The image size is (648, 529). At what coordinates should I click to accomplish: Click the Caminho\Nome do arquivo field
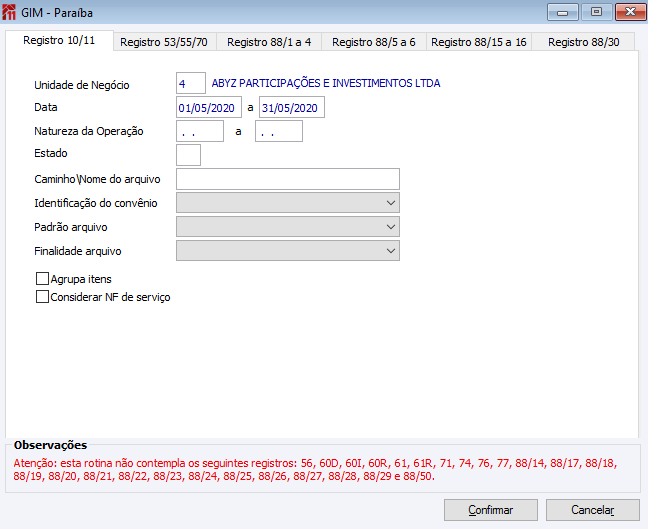288,179
